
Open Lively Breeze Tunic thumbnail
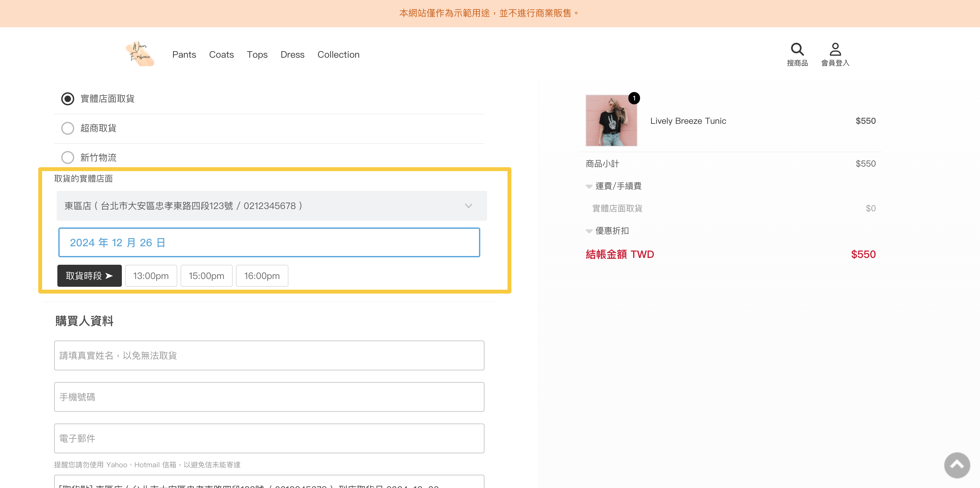[611, 121]
